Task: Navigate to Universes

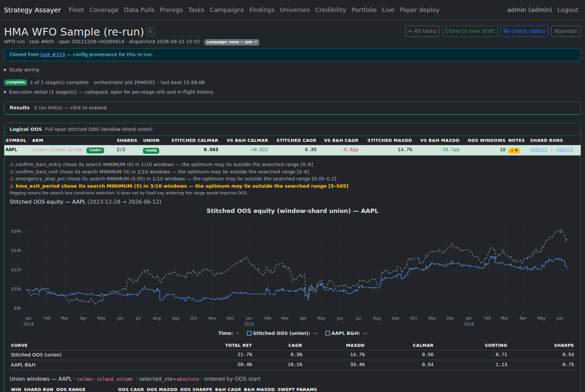Action: [x=295, y=10]
